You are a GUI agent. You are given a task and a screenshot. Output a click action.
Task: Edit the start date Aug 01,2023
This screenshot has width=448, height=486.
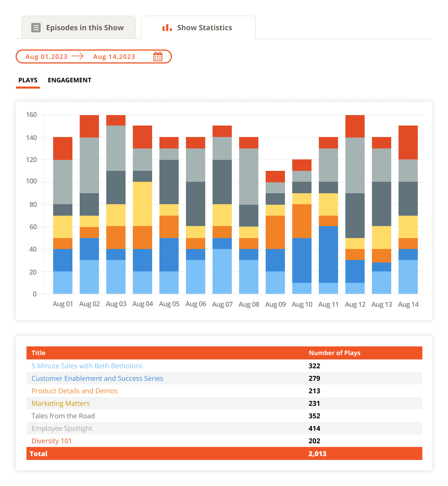[46, 57]
